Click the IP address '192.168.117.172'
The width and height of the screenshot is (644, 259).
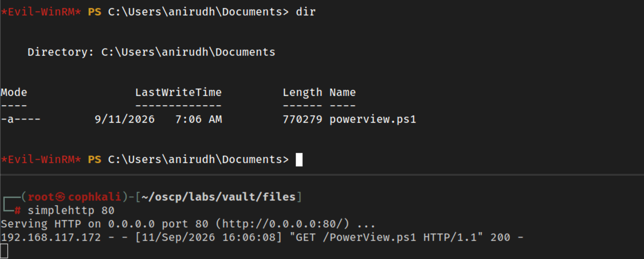(x=51, y=237)
